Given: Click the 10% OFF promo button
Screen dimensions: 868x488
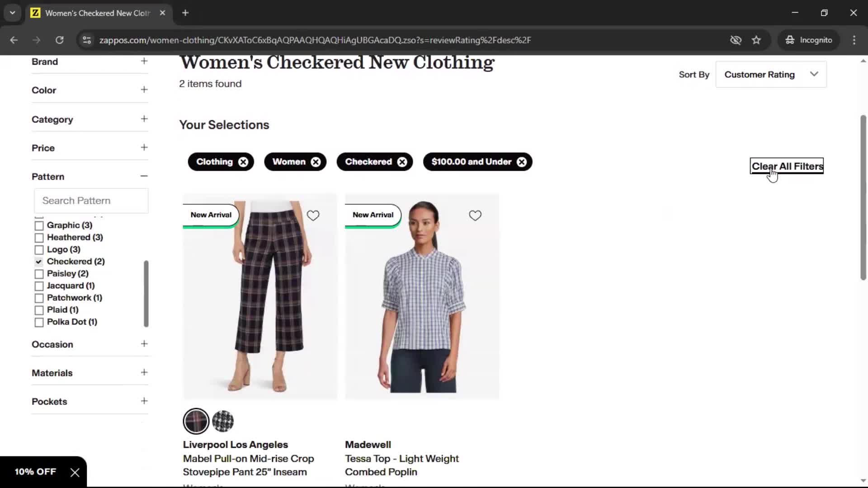Looking at the screenshot, I should tap(35, 472).
